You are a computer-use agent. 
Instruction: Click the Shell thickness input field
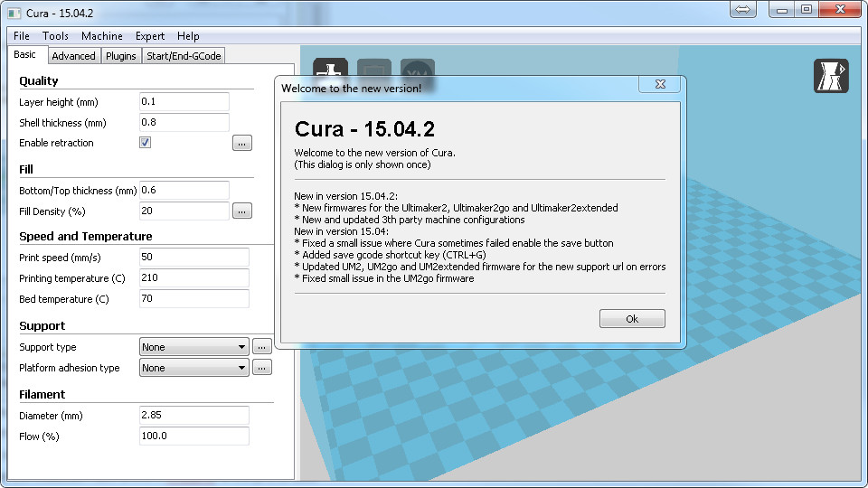pyautogui.click(x=184, y=122)
